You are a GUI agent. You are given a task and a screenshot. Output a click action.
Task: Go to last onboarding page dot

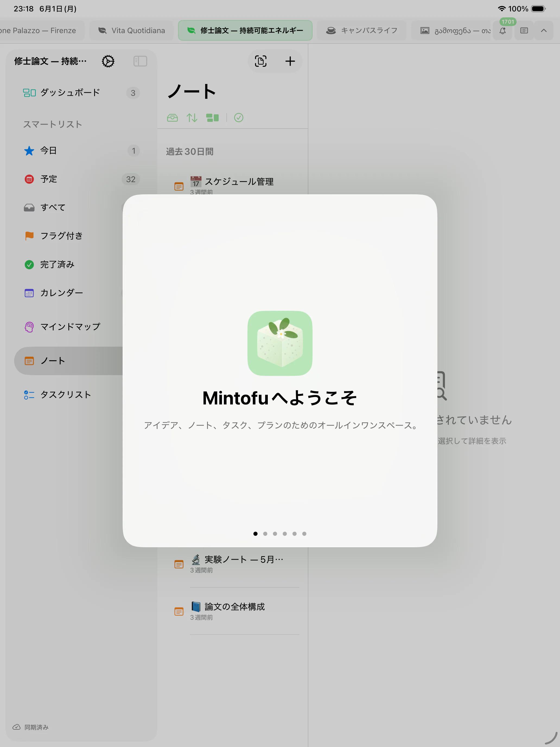(304, 534)
